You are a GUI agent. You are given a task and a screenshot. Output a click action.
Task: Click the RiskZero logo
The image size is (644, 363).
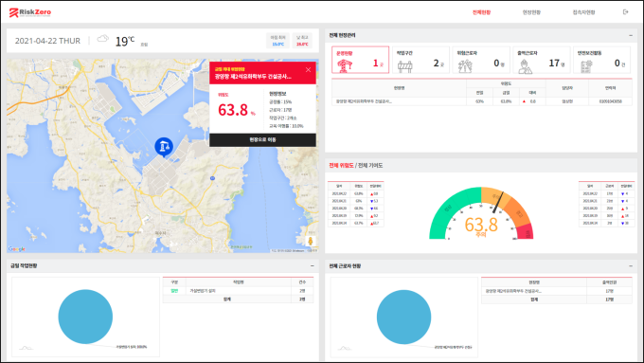(x=30, y=12)
